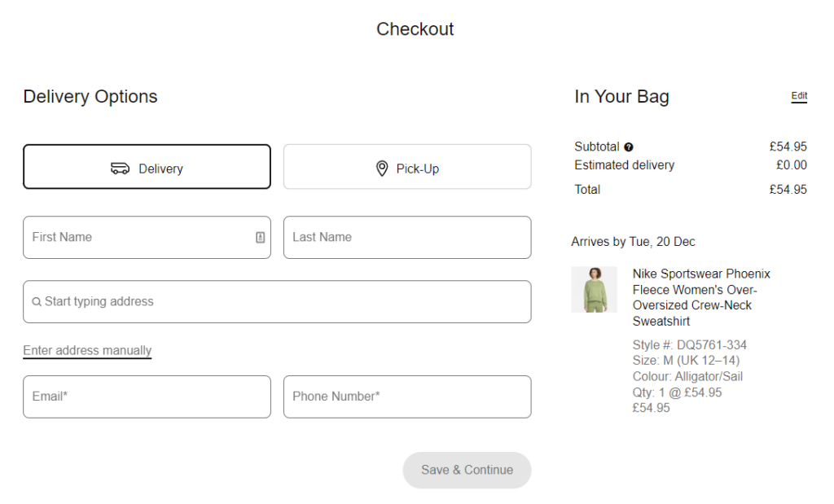The image size is (834, 504).
Task: Click Enter address manually
Action: click(x=86, y=350)
